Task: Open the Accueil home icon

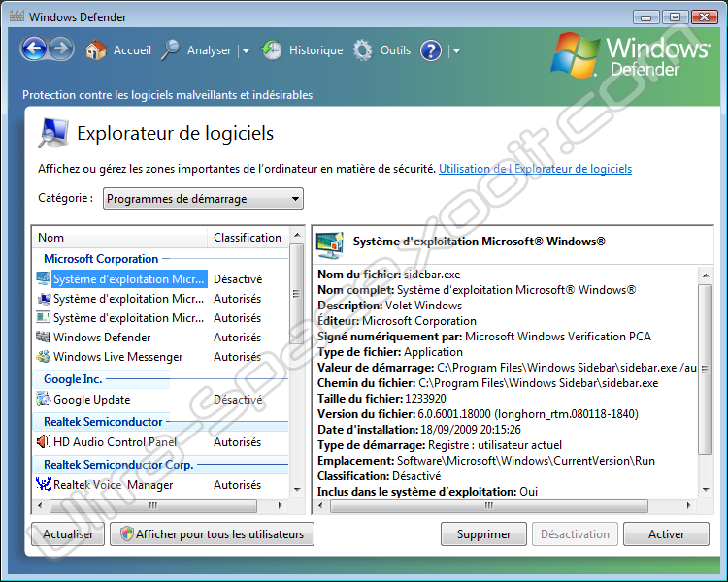Action: pos(96,50)
